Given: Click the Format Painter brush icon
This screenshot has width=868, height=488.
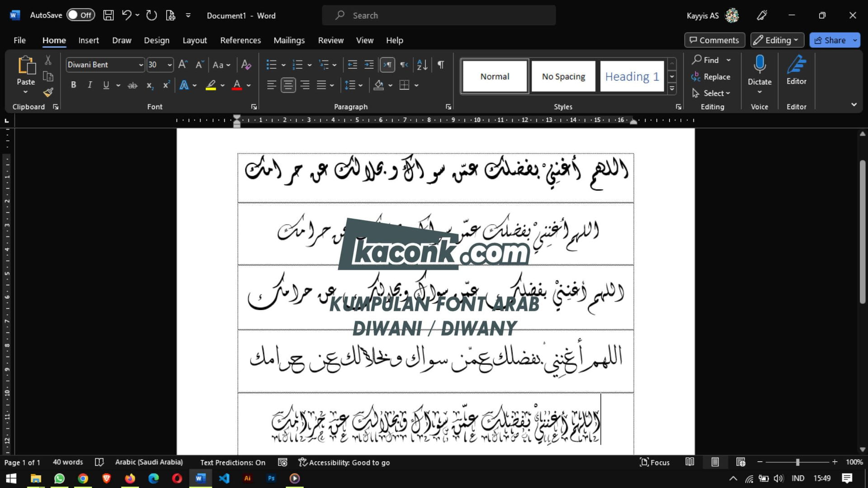Looking at the screenshot, I should coord(48,93).
